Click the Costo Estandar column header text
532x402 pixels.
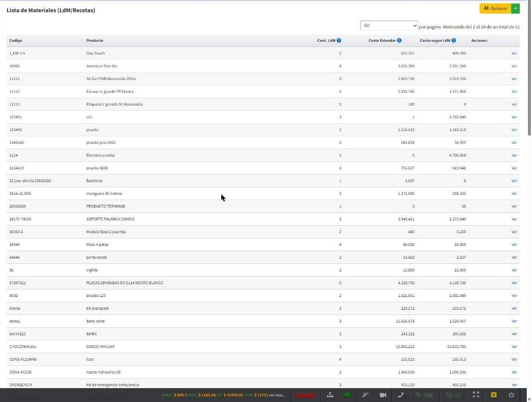[382, 41]
